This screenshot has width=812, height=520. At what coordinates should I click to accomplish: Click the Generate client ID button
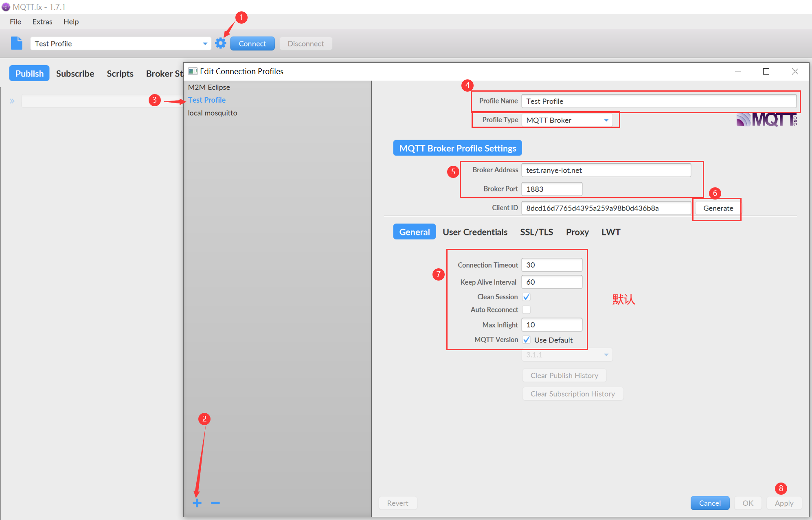point(718,208)
